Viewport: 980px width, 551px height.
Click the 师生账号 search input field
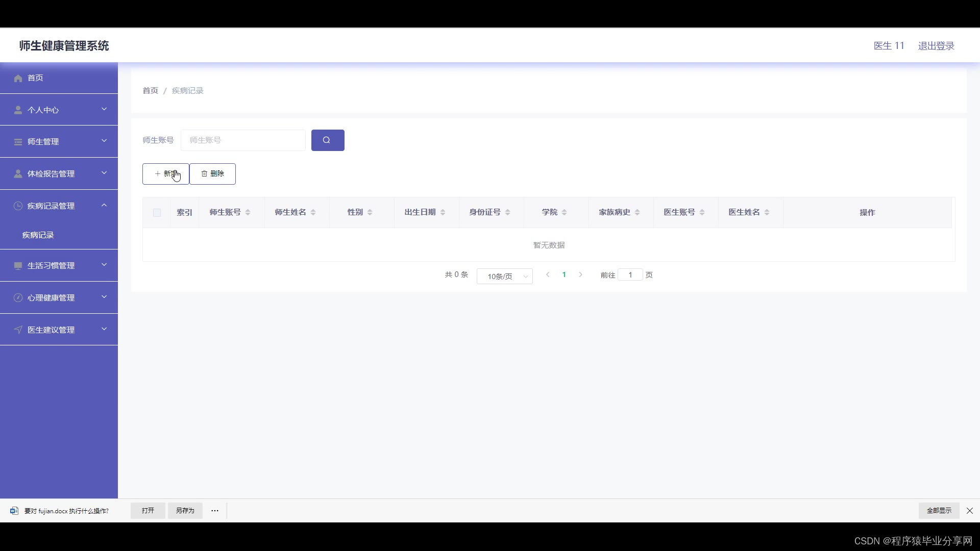pos(243,140)
